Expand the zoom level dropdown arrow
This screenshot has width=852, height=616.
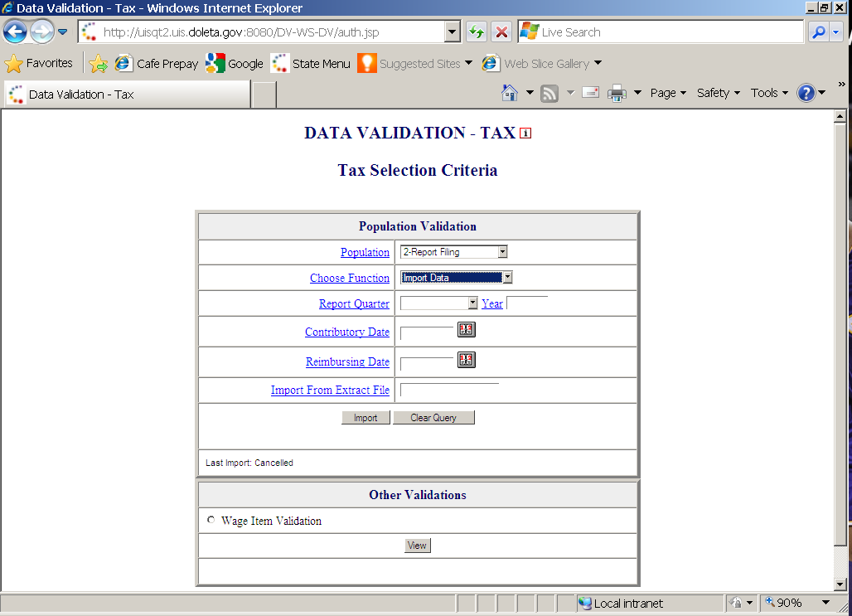click(825, 603)
